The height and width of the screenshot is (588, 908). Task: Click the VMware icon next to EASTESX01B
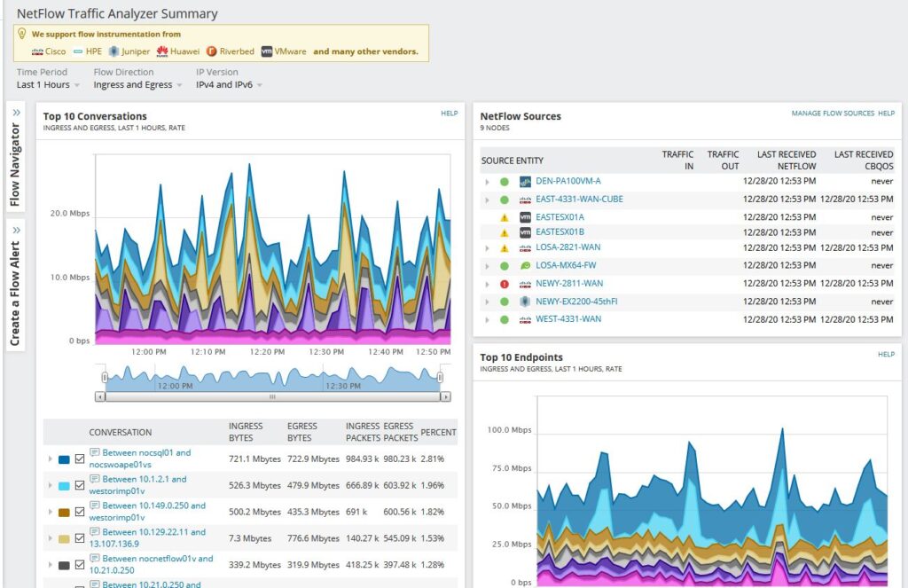click(525, 232)
